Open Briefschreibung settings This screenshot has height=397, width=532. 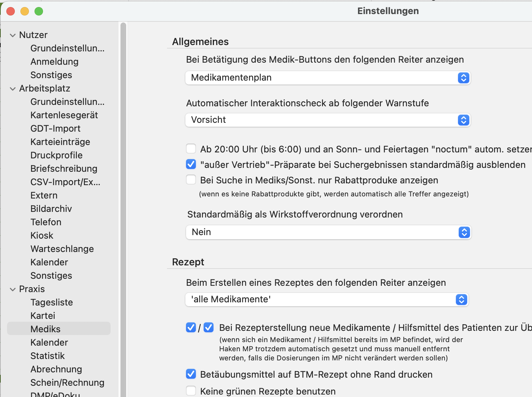(64, 169)
